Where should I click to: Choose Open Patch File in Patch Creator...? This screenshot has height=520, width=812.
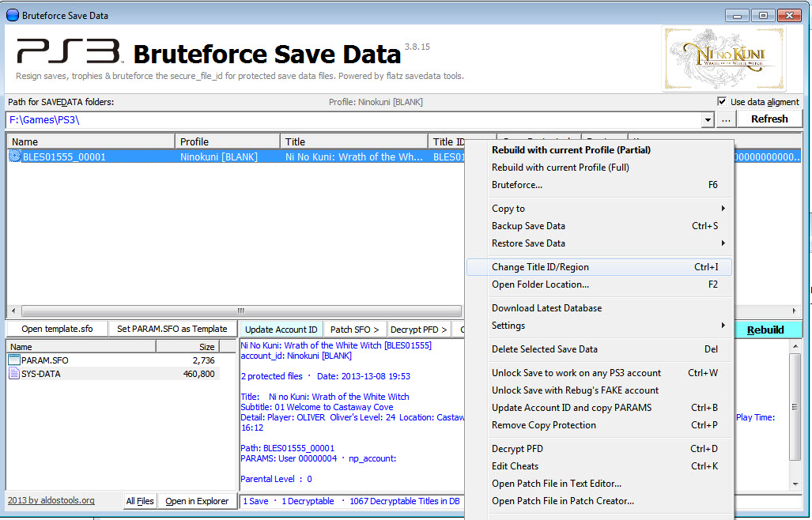pos(599,501)
